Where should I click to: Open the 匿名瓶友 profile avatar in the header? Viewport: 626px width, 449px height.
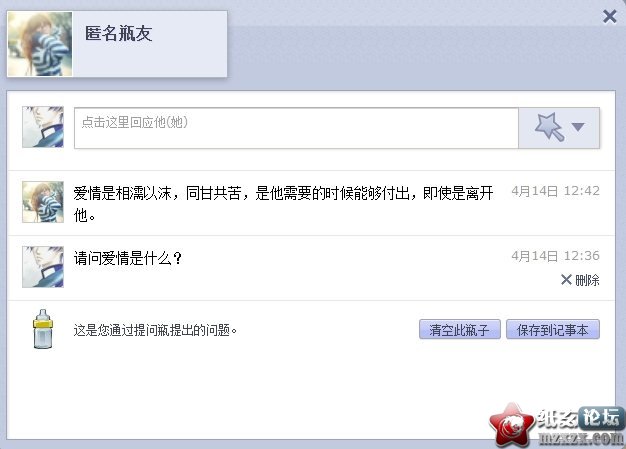[x=40, y=44]
